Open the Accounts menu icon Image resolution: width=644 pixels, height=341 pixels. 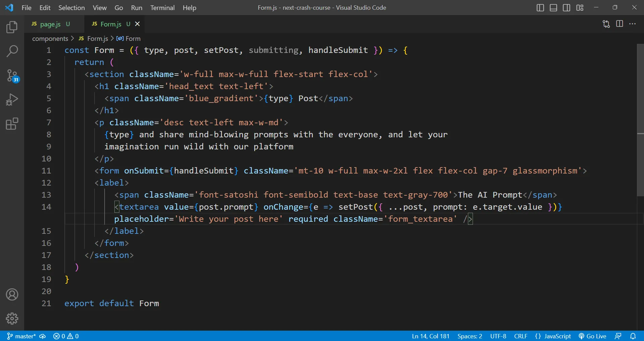pos(12,294)
